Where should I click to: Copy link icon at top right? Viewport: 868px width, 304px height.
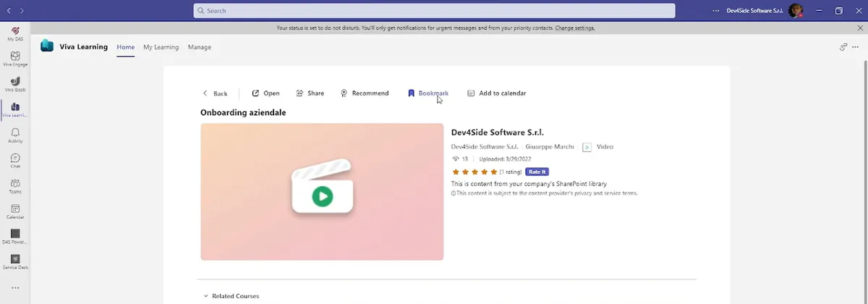coord(843,47)
